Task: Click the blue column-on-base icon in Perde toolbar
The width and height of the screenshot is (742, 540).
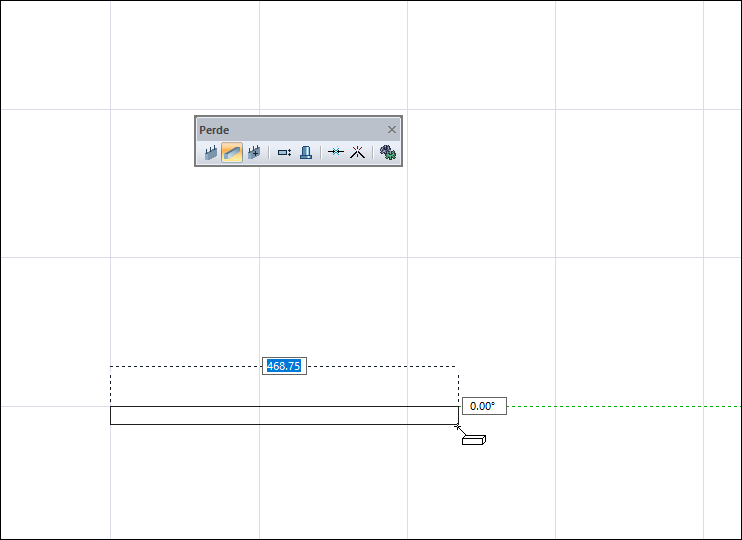Action: pos(306,153)
